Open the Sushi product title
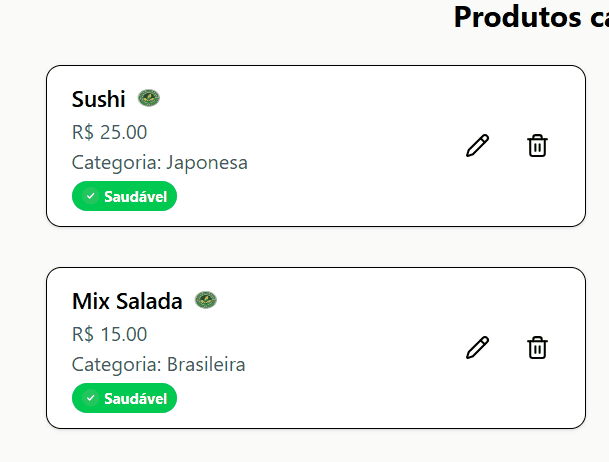Screen dimensions: 609x462 (x=99, y=99)
